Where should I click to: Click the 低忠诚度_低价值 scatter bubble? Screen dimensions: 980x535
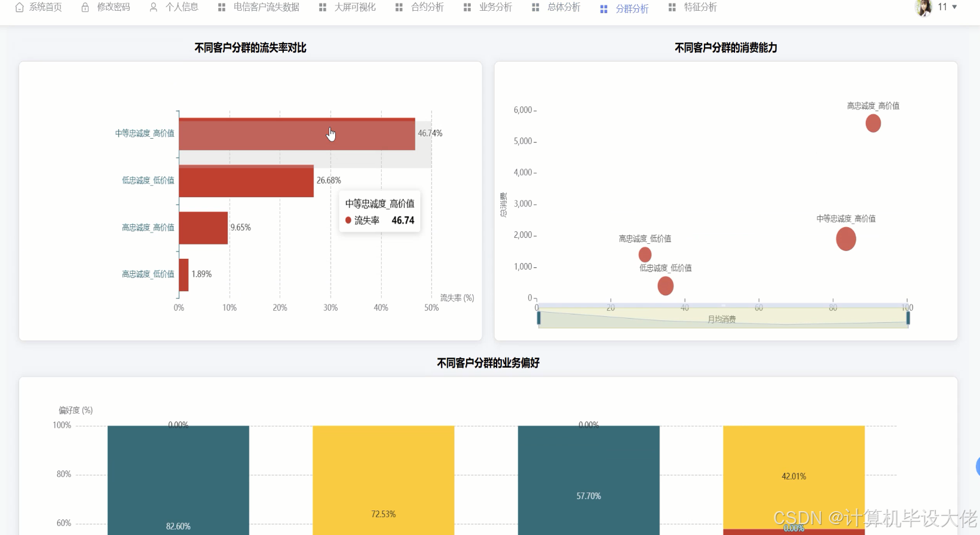pos(665,286)
